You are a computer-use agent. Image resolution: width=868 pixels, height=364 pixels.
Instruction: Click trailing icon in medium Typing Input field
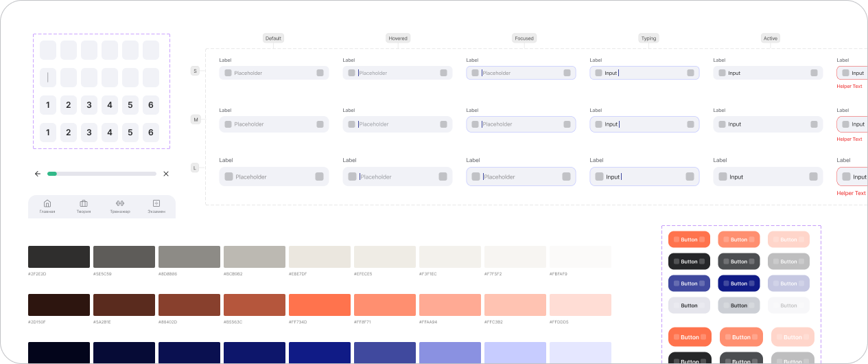click(690, 124)
